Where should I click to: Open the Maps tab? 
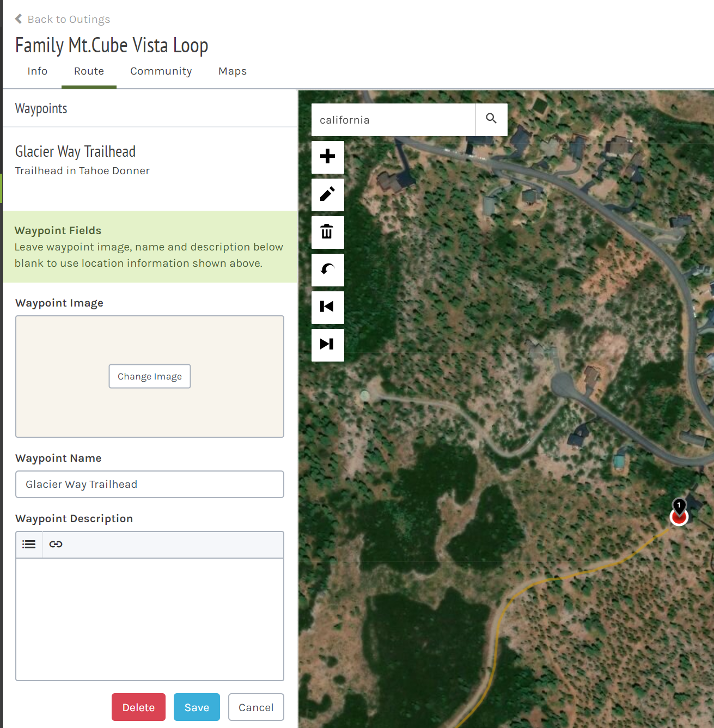(x=233, y=71)
